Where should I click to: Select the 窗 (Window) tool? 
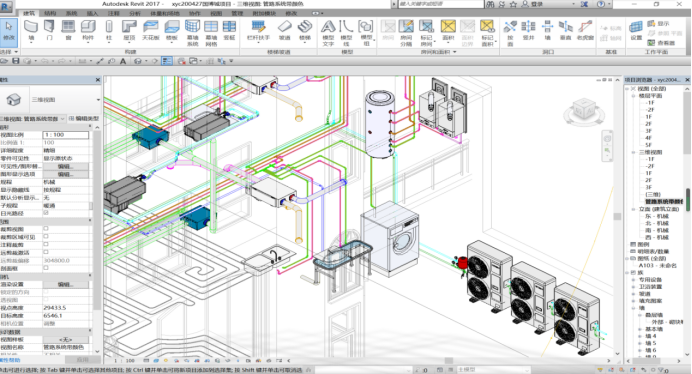tap(68, 31)
